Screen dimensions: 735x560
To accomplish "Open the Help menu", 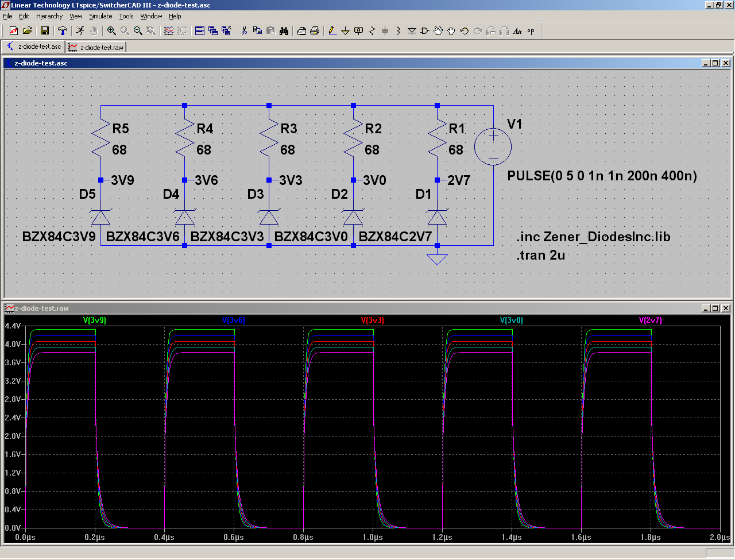I will click(x=175, y=16).
